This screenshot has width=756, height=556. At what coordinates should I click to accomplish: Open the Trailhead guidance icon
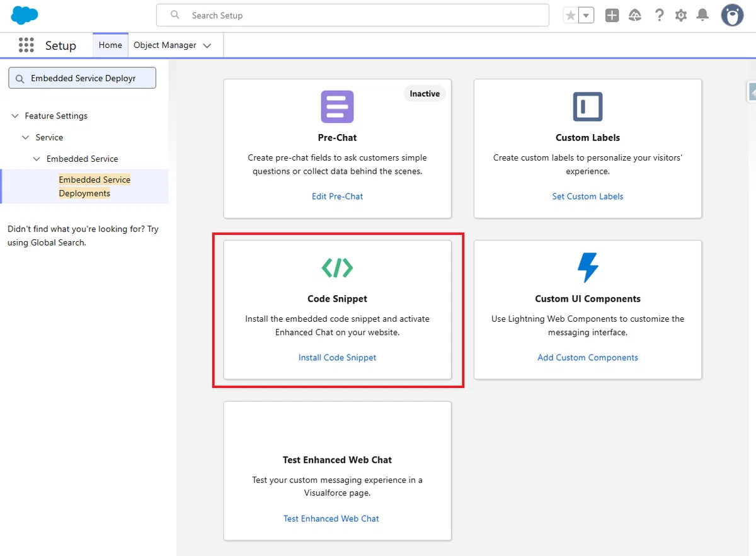pos(635,16)
